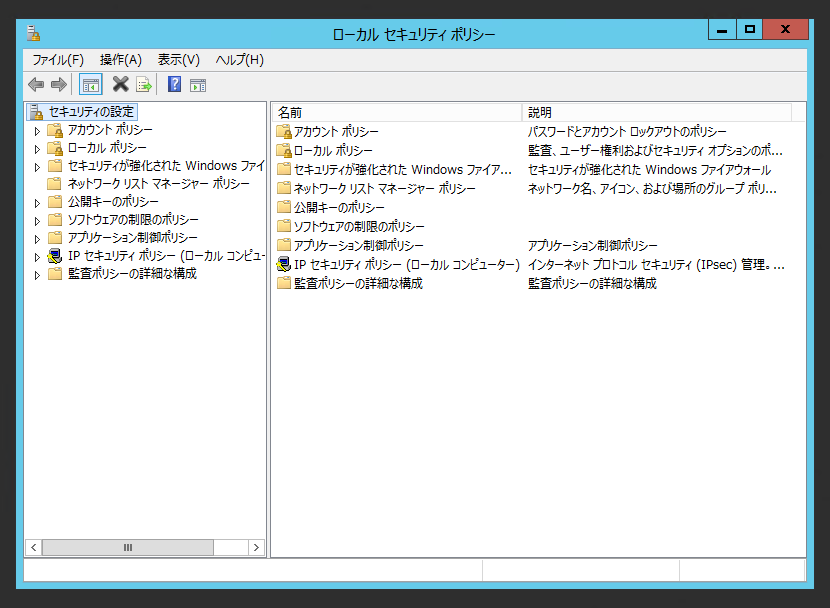830x608 pixels.
Task: Click the Back arrow toolbar icon
Action: [x=36, y=85]
